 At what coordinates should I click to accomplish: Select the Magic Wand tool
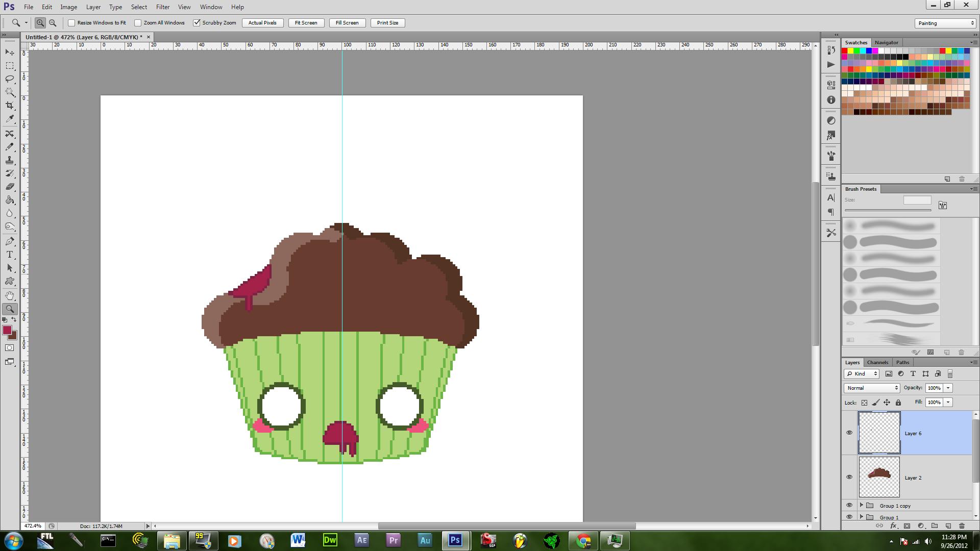tap(10, 92)
